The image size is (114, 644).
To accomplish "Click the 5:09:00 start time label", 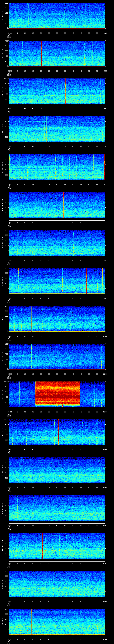I will tap(9, 336).
